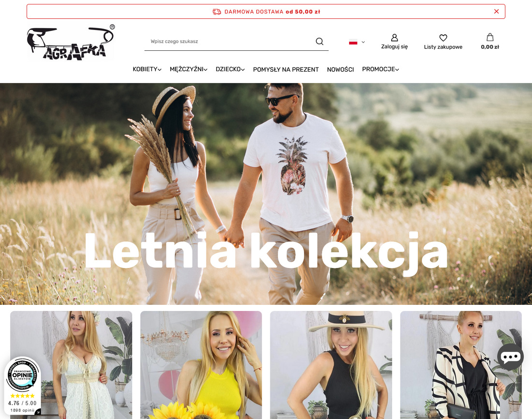This screenshot has height=419, width=532.
Task: Focus the 'Wpisz czego szukasz' search field
Action: (x=231, y=42)
